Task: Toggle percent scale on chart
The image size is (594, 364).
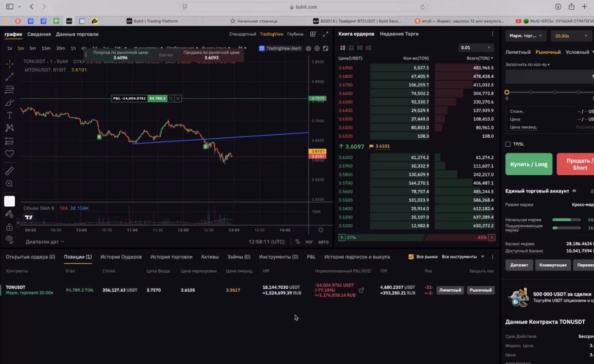Action: [x=297, y=242]
